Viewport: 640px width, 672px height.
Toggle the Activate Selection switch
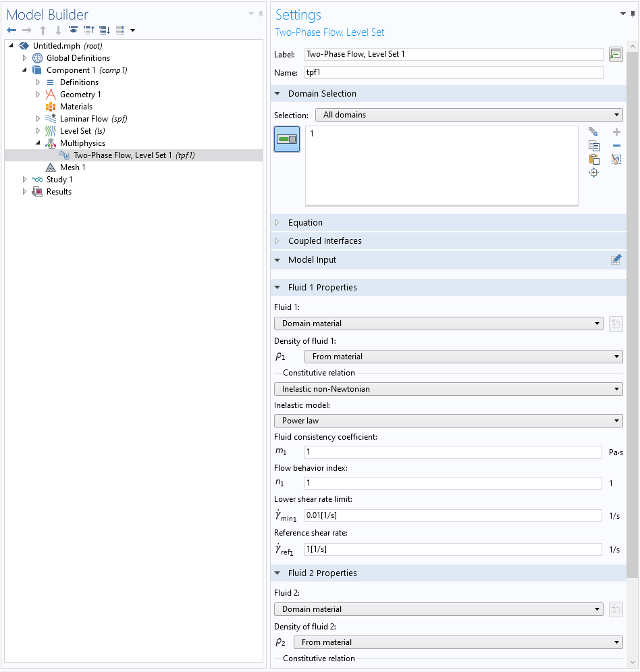tap(287, 139)
